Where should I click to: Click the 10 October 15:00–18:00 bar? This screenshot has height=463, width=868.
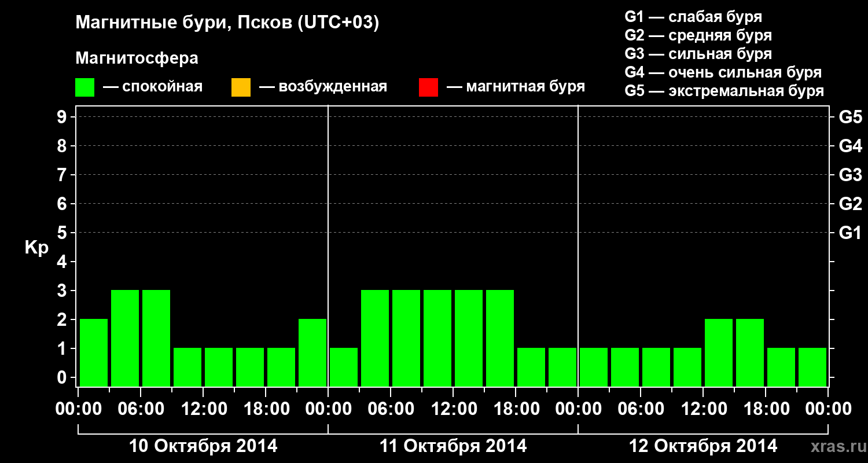point(250,367)
